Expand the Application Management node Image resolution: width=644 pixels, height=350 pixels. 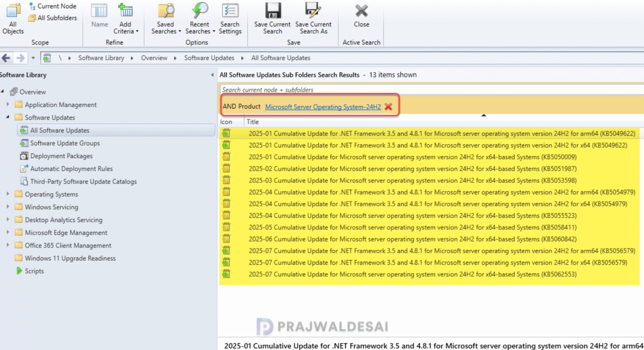(x=8, y=104)
